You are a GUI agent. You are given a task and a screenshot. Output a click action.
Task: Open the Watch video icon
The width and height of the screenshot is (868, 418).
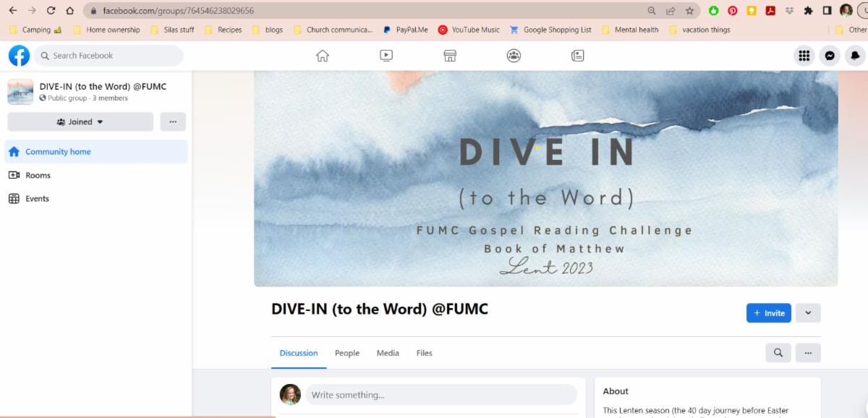386,56
